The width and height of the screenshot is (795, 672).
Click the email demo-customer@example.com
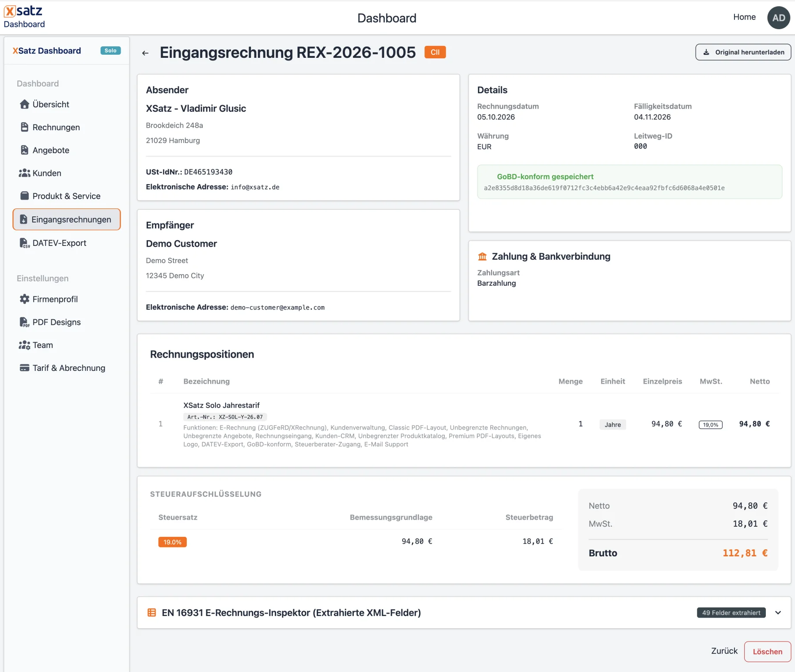(277, 308)
